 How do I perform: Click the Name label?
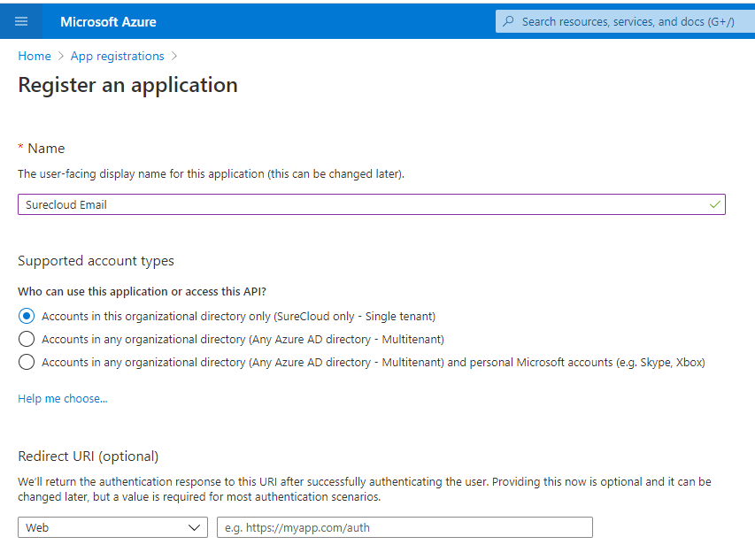(46, 148)
